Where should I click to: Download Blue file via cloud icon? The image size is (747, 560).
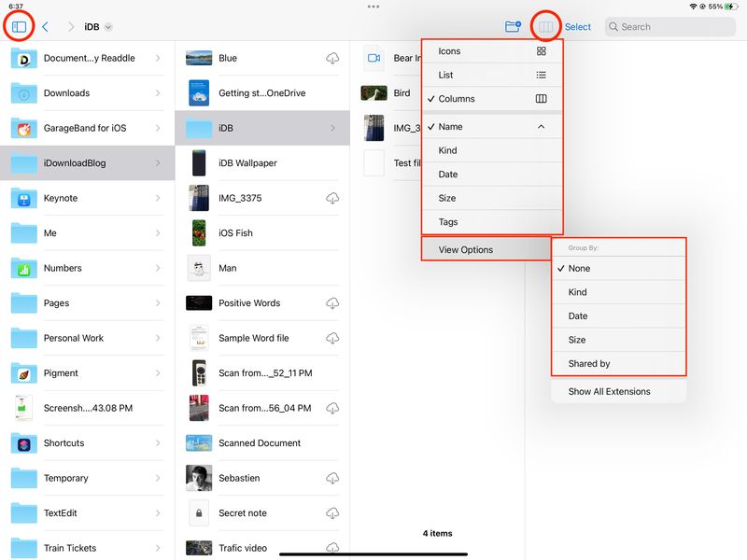click(332, 58)
